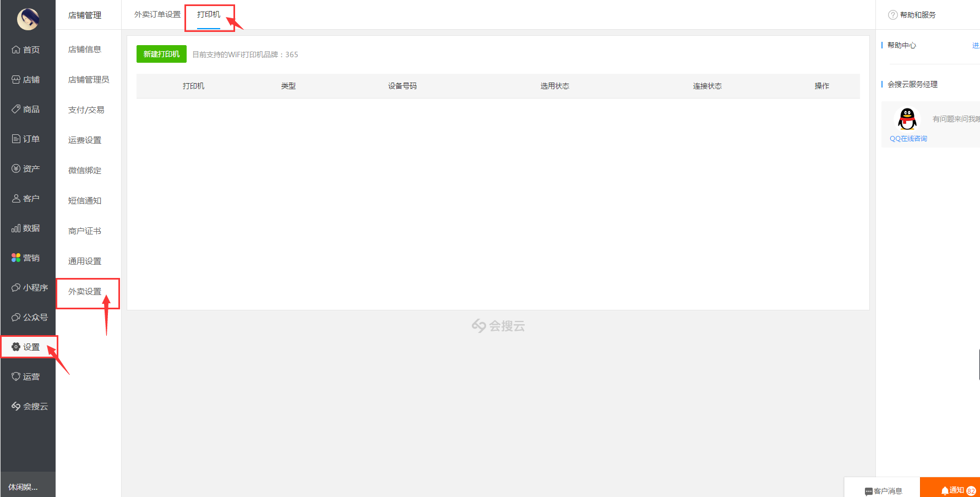
Task: Select the 打印机 tab
Action: point(209,15)
